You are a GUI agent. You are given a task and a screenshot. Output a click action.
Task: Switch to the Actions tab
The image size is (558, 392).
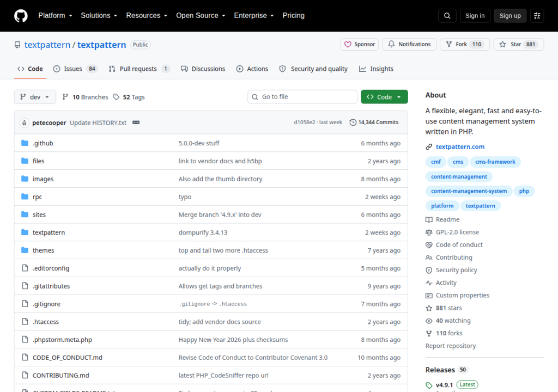click(x=252, y=69)
